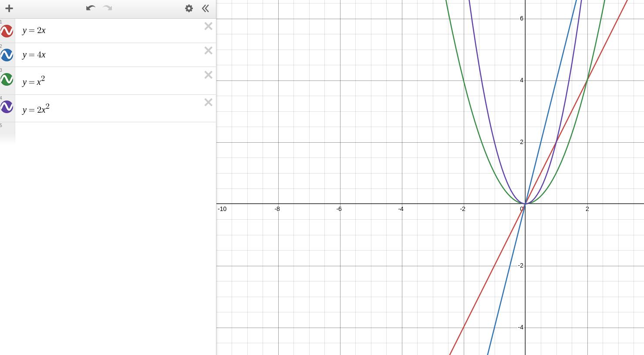Screen dimensions: 644x355
Task: Collapse the expression list panel
Action: 206,8
